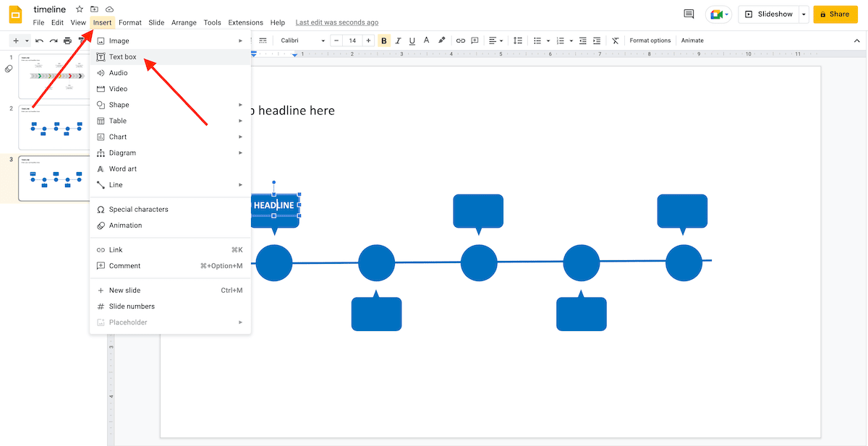Image resolution: width=868 pixels, height=446 pixels.
Task: Choose New slide menu item
Action: (170, 291)
